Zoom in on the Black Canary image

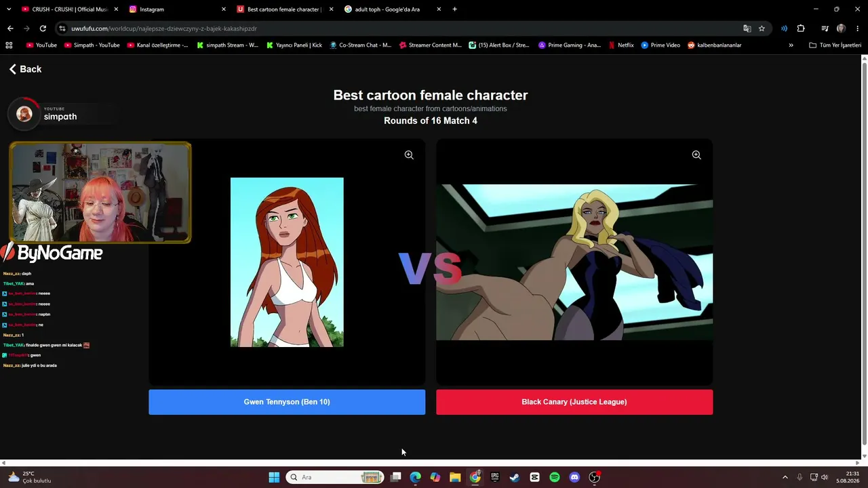pyautogui.click(x=696, y=155)
